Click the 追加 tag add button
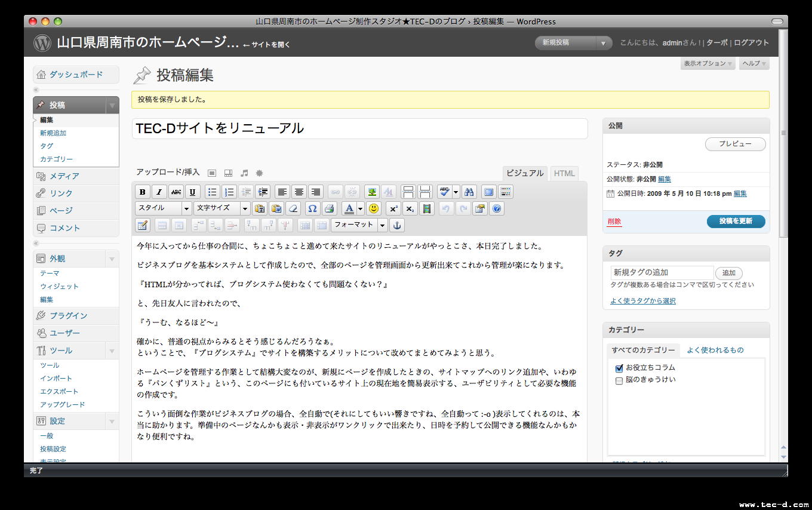812x510 pixels. (729, 273)
